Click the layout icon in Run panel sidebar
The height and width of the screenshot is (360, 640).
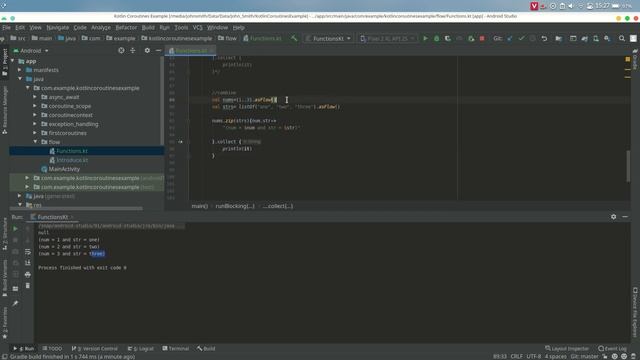(x=16, y=289)
